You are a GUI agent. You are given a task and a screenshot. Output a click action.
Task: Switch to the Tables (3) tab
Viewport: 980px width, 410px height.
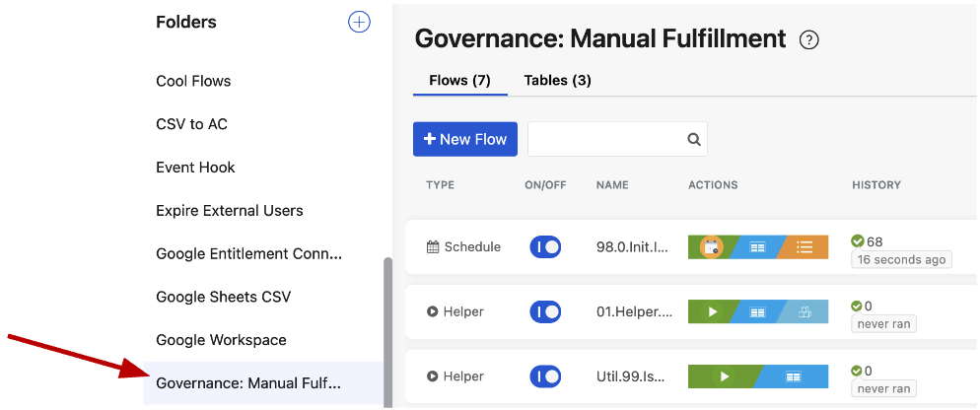point(557,81)
